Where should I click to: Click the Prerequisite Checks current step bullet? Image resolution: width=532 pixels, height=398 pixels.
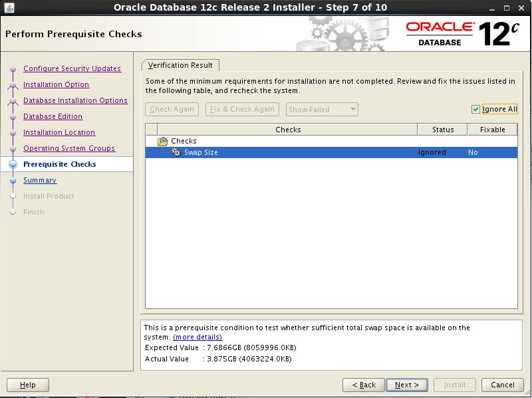click(x=13, y=164)
